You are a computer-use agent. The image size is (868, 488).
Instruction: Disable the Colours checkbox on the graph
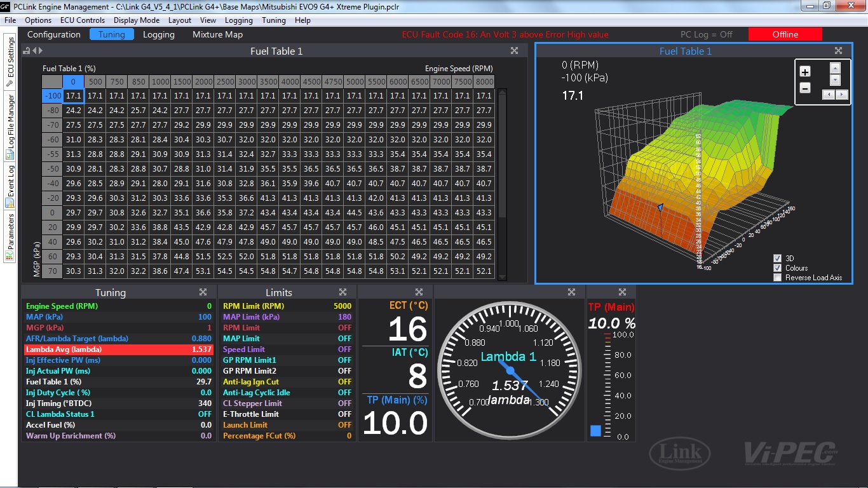click(x=778, y=268)
